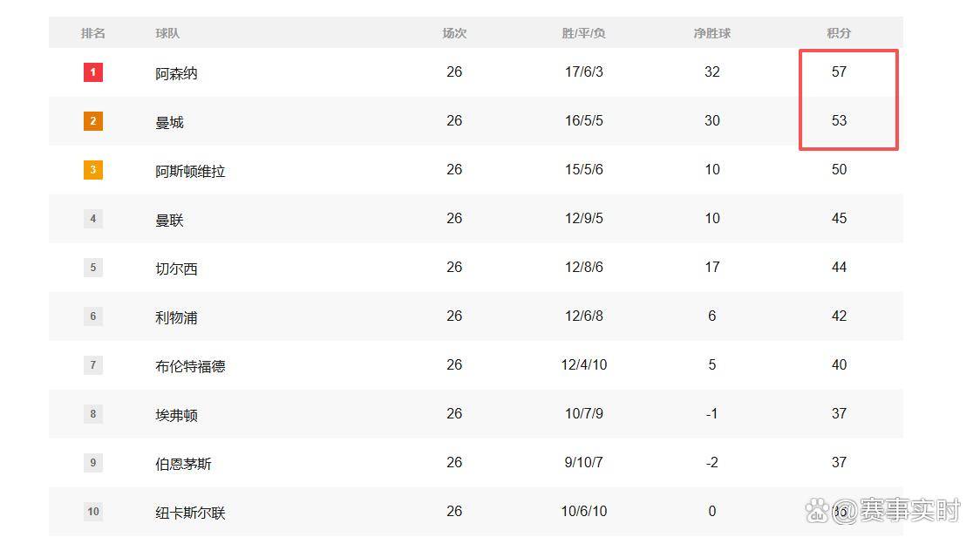
Task: Click the yellow rank 3 badge
Action: point(93,170)
